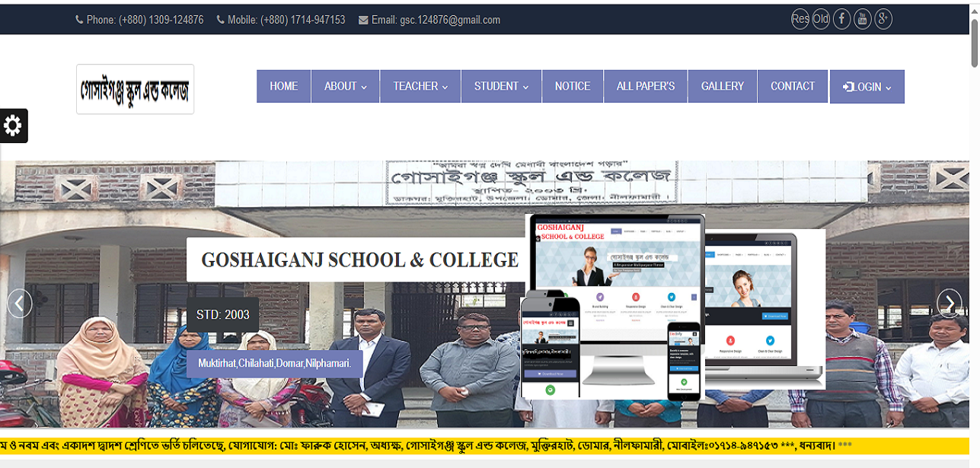Click the Bengali school logo image
The height and width of the screenshot is (468, 980).
click(x=135, y=90)
